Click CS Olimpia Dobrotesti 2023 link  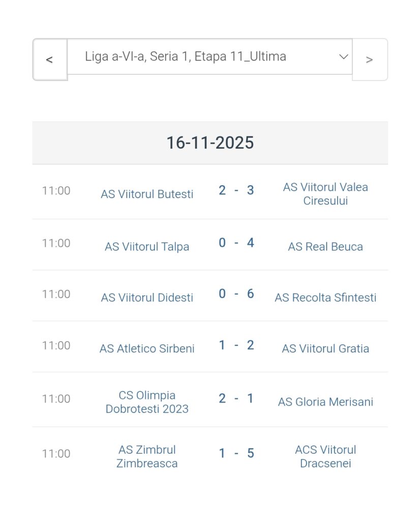(x=147, y=402)
